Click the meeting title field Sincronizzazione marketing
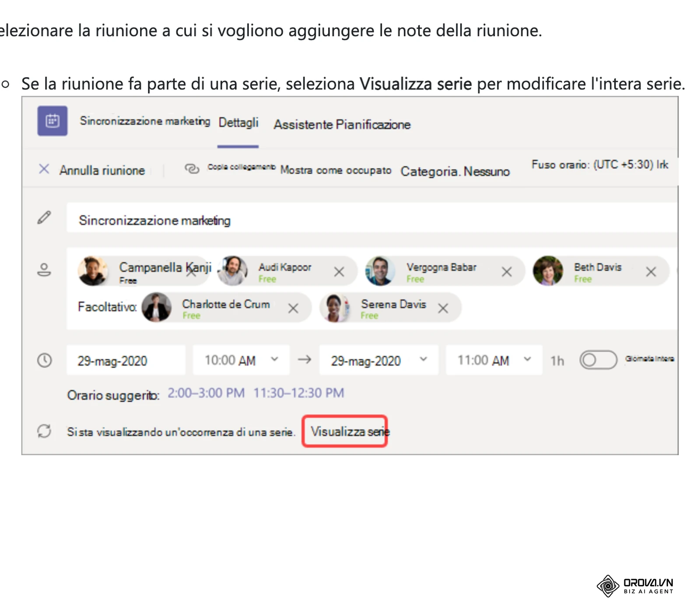 coord(372,218)
